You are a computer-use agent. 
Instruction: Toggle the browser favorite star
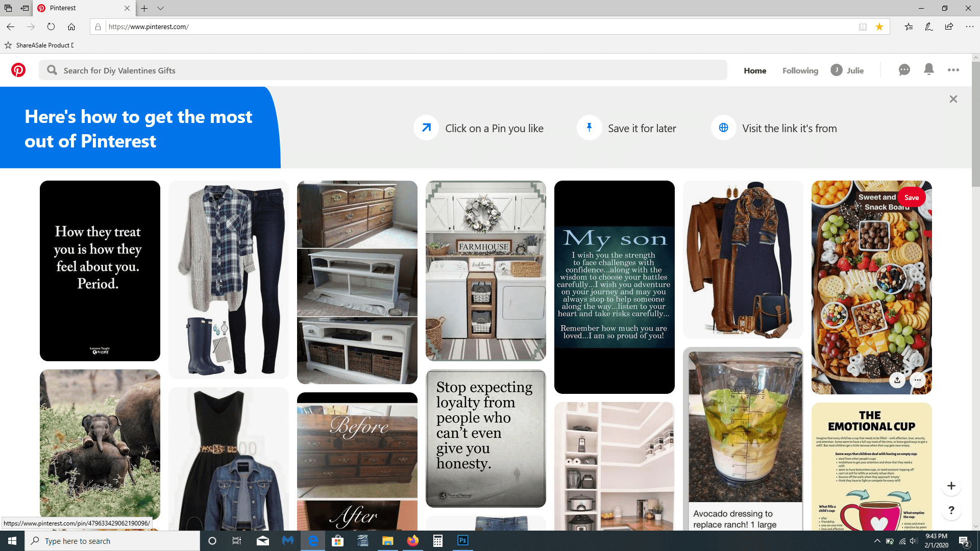[879, 27]
